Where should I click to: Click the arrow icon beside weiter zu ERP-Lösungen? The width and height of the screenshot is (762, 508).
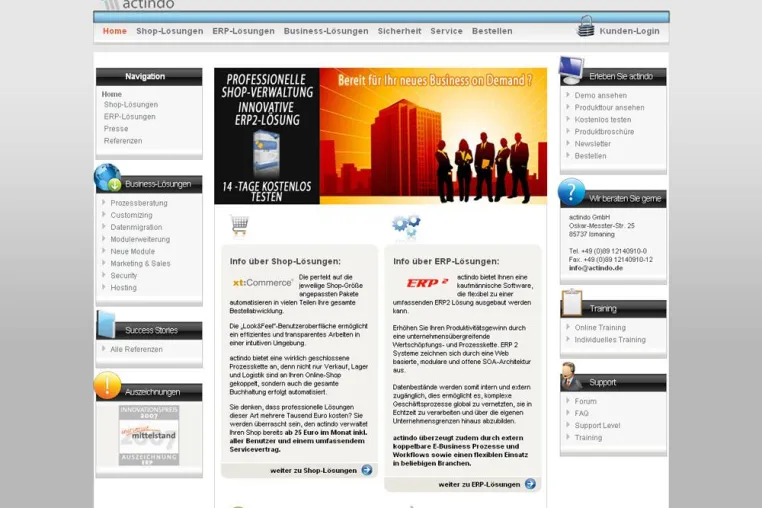[530, 484]
